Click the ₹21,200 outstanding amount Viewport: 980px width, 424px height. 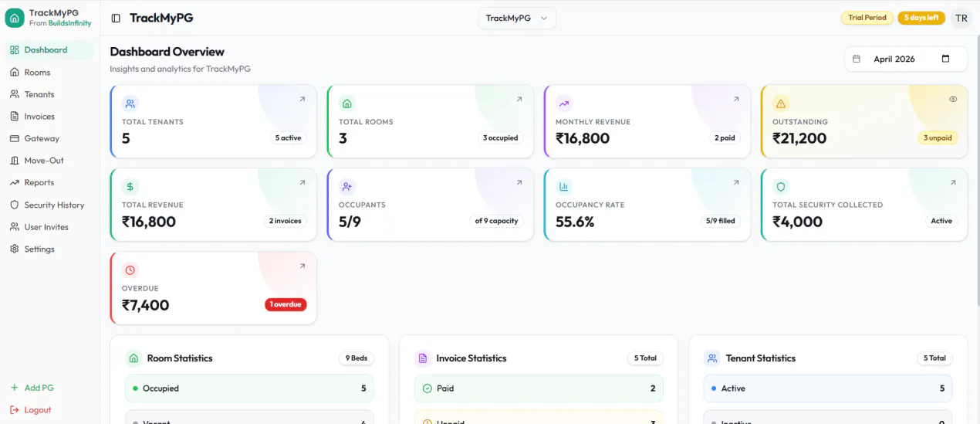(x=799, y=138)
